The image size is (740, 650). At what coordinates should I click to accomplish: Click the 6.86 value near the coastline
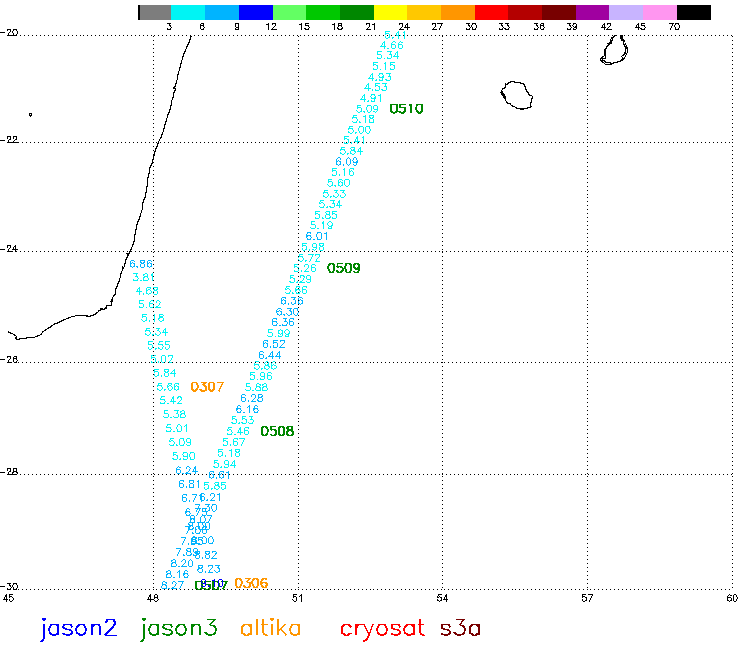(141, 264)
